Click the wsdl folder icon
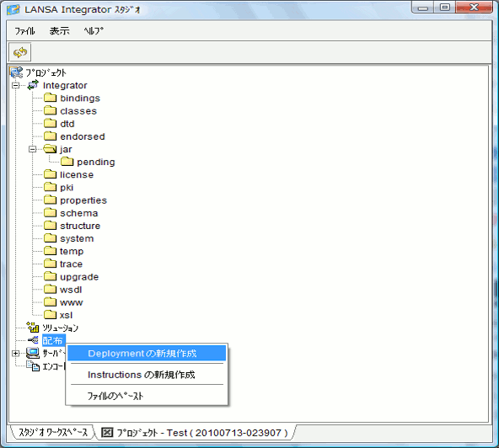499x448 pixels. [50, 290]
